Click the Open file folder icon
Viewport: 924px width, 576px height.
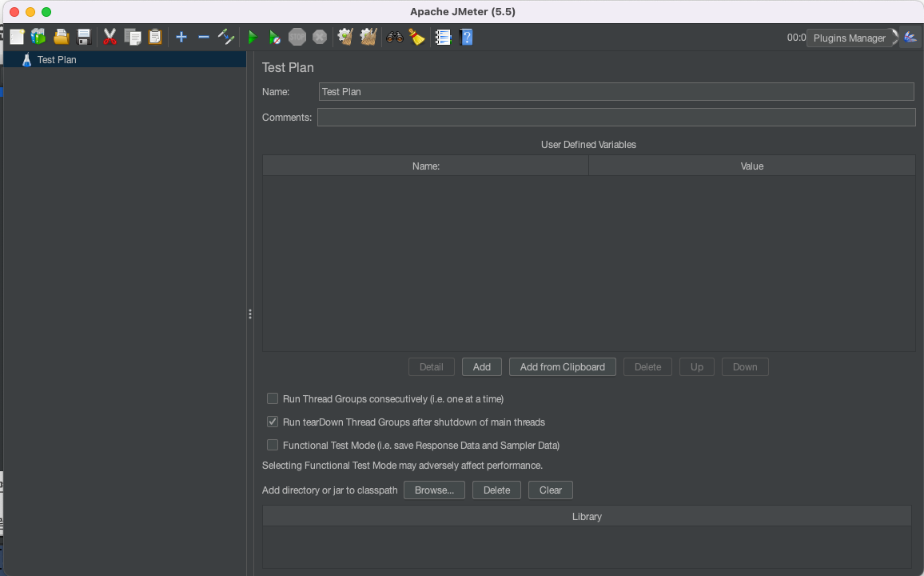[x=62, y=37]
